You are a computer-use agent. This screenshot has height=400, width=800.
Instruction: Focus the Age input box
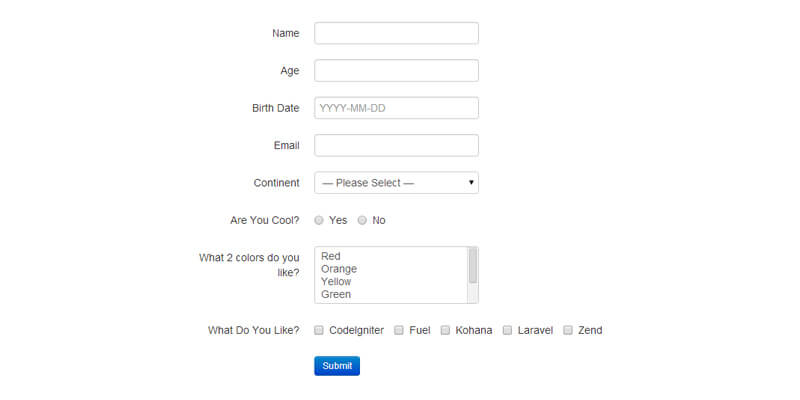(396, 70)
